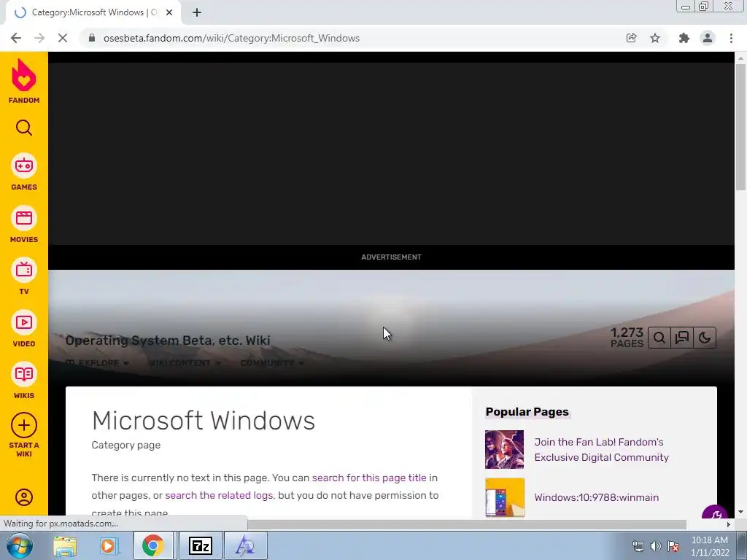Follow the 'search the related logs' link
This screenshot has height=560, width=747.
click(219, 495)
